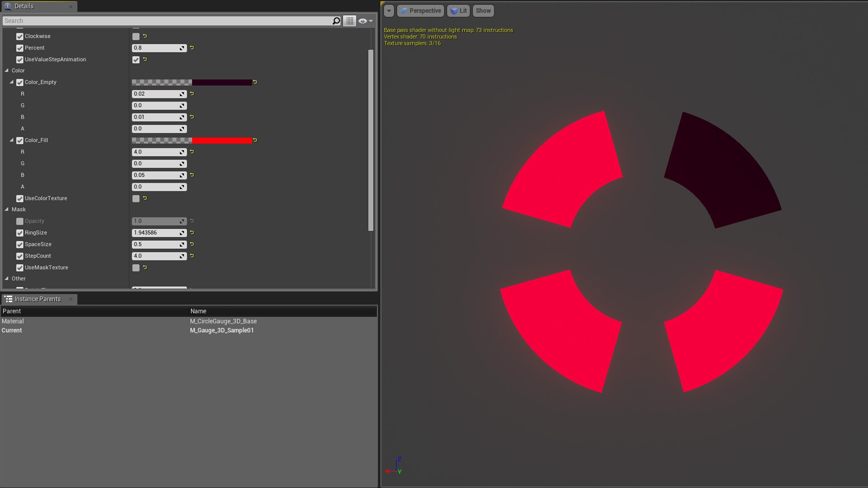Open the Color_Fill red color swatch
868x488 pixels.
click(x=222, y=140)
